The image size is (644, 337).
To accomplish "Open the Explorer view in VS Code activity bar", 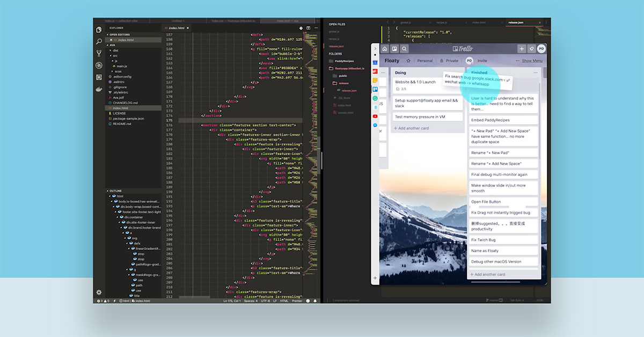I will 99,30.
